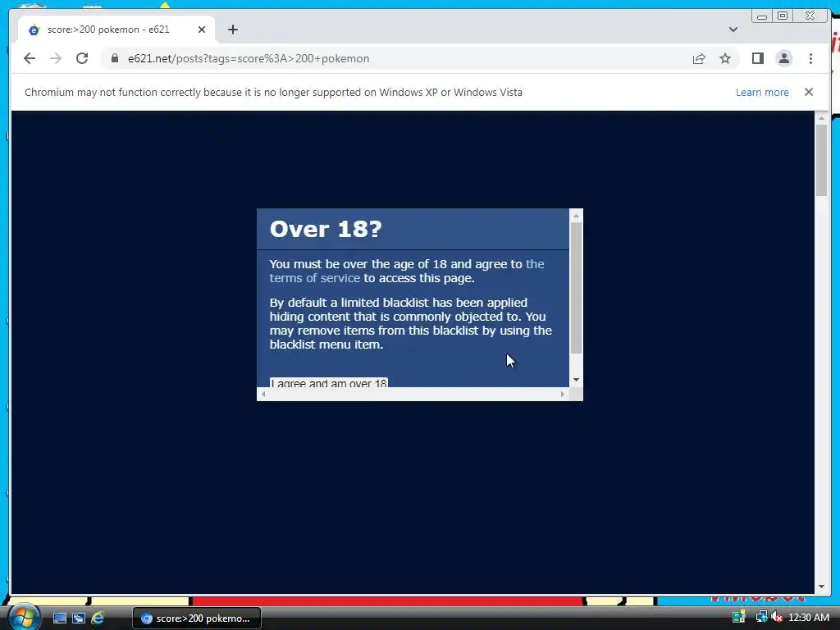
Task: View site information via lock icon
Action: tap(114, 58)
